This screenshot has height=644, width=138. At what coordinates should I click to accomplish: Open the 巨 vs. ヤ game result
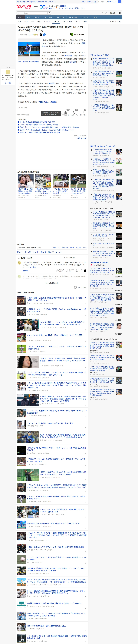(20, 252)
